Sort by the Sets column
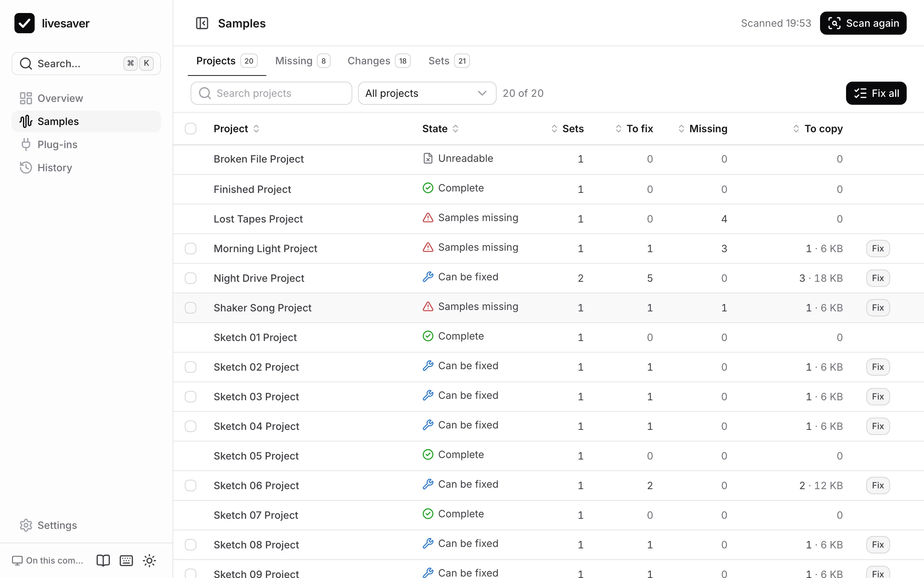Image resolution: width=924 pixels, height=578 pixels. click(567, 129)
